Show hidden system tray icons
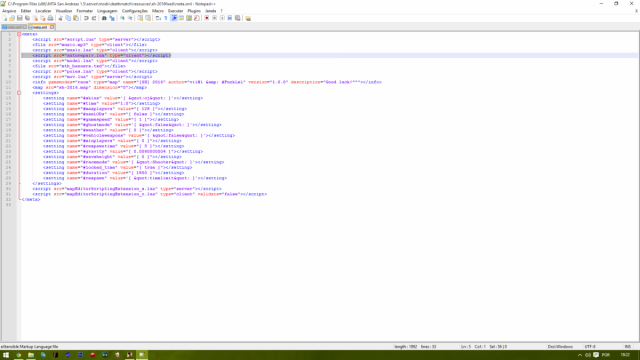Screen dimensions: 640x360 [580, 355]
